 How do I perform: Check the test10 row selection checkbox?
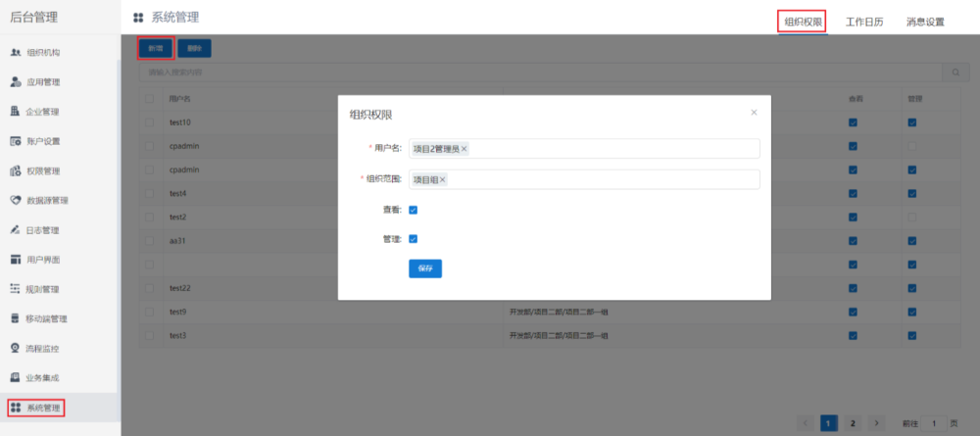click(149, 122)
